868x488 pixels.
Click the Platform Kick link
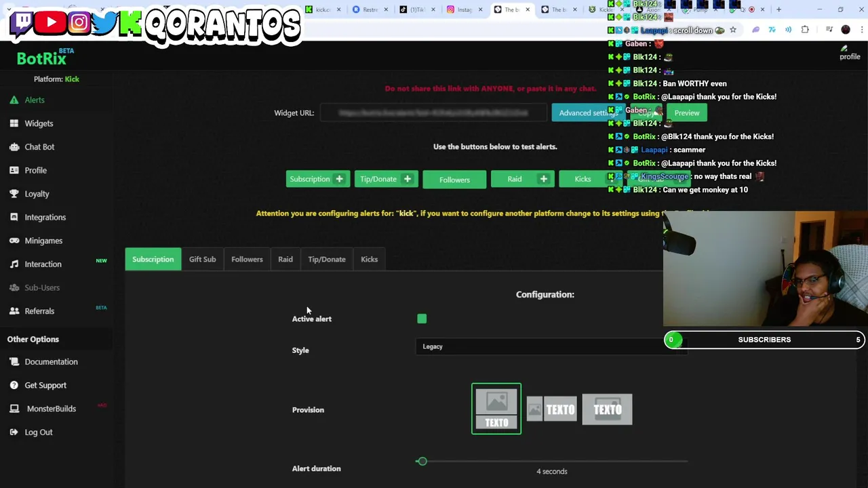(72, 79)
